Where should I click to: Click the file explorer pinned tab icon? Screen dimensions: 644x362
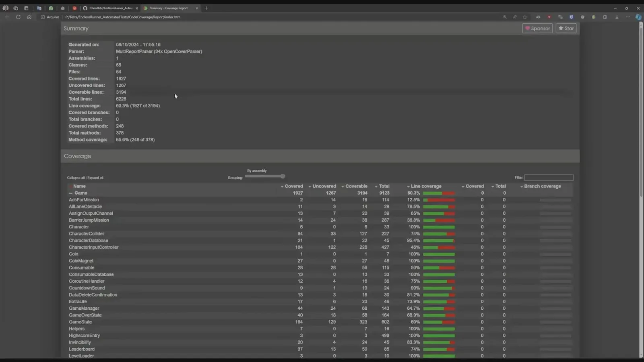click(39, 8)
